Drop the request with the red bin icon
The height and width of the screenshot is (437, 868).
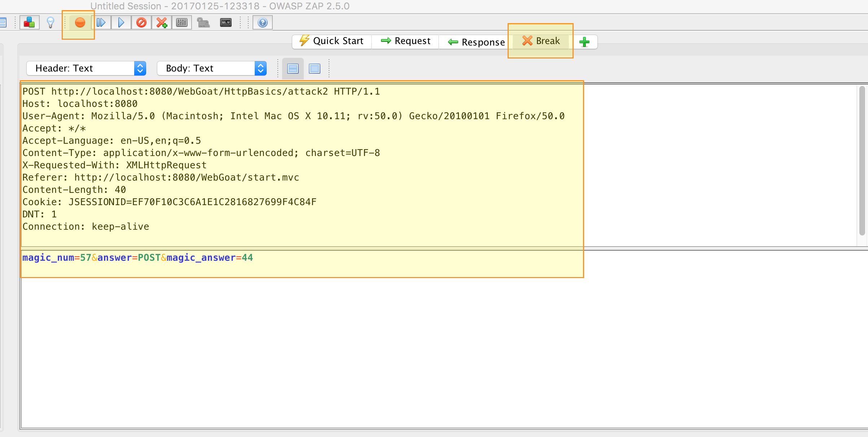tap(141, 22)
